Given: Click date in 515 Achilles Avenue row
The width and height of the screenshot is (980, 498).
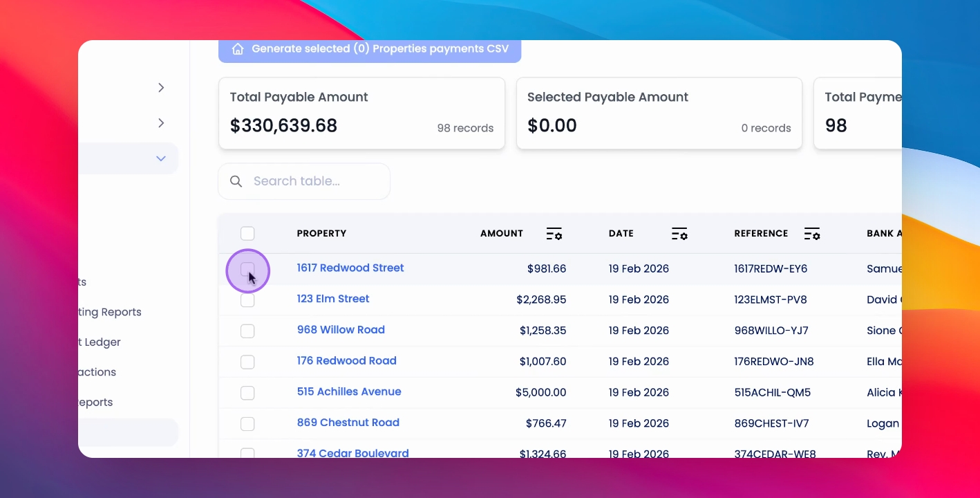Looking at the screenshot, I should pyautogui.click(x=639, y=393).
